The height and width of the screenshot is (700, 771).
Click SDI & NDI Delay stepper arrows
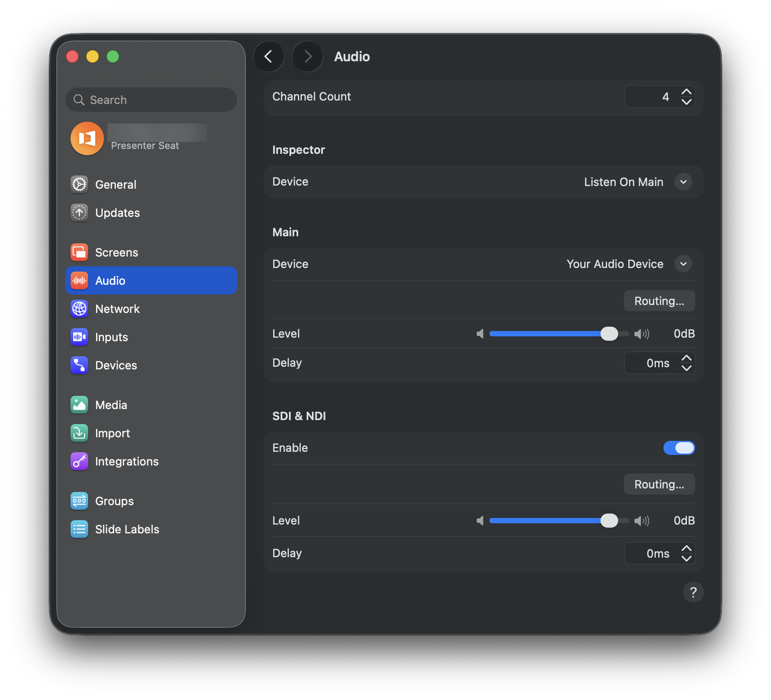coord(686,553)
